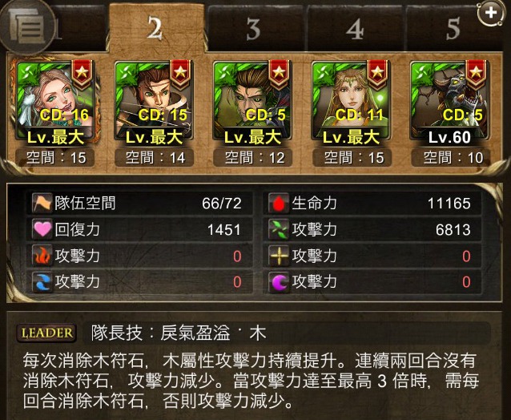Viewport: 511px width, 420px height.
Task: Tap the pink heart recovery icon
Action: [42, 229]
